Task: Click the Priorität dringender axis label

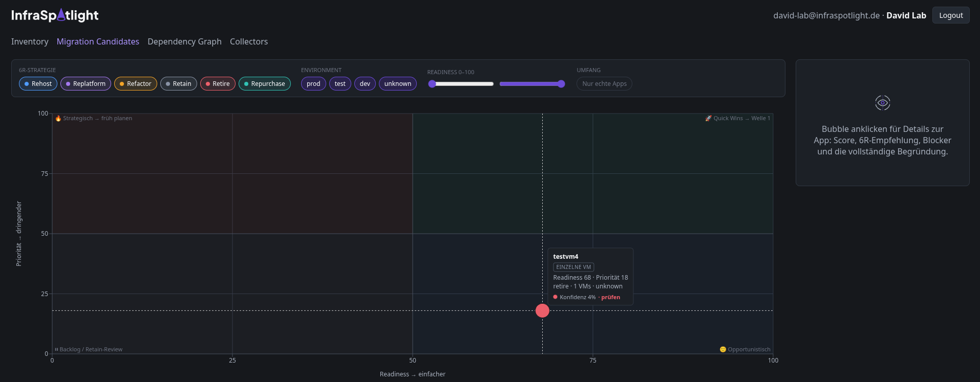Action: pos(19,234)
